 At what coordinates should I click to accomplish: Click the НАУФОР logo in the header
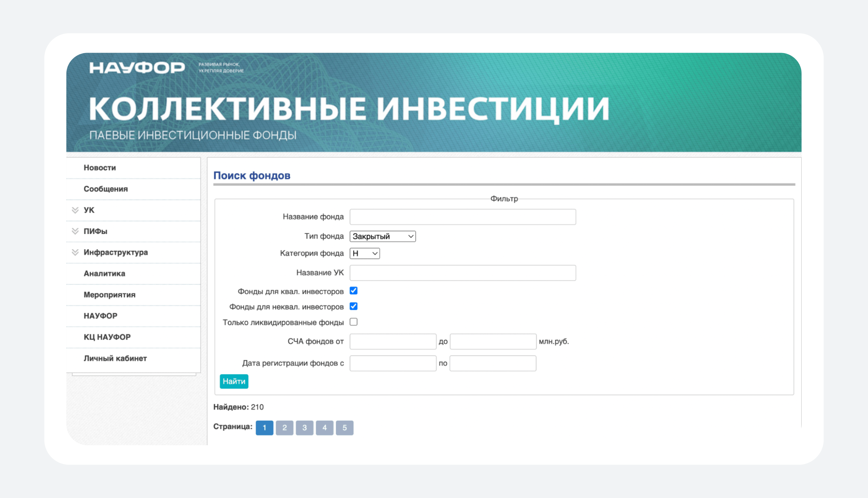(137, 68)
